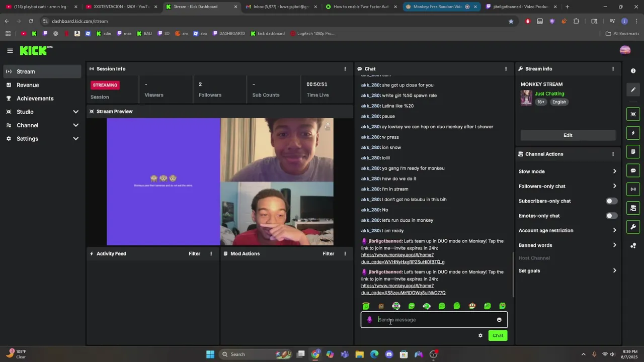This screenshot has height=362, width=644.
Task: Switch to Monkey: Free Random Video tab
Action: point(441,7)
